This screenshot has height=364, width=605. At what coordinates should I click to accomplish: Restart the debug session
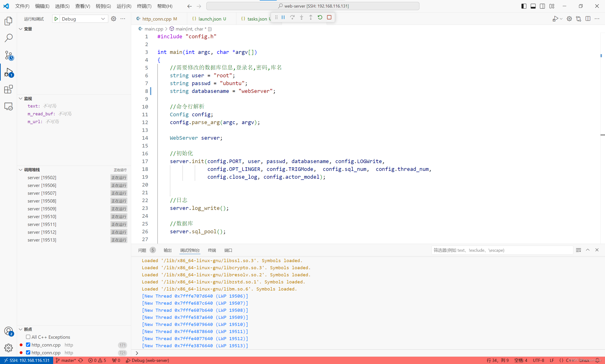click(x=320, y=17)
